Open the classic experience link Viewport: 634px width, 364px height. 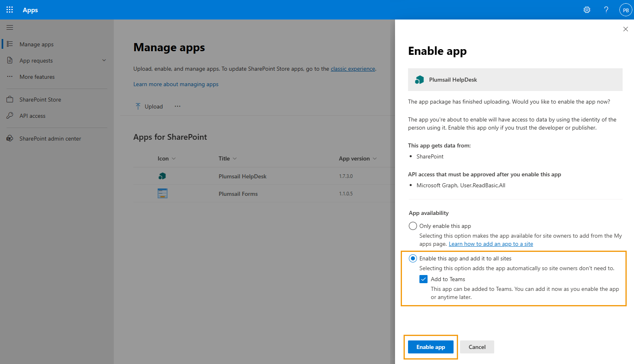coord(353,69)
